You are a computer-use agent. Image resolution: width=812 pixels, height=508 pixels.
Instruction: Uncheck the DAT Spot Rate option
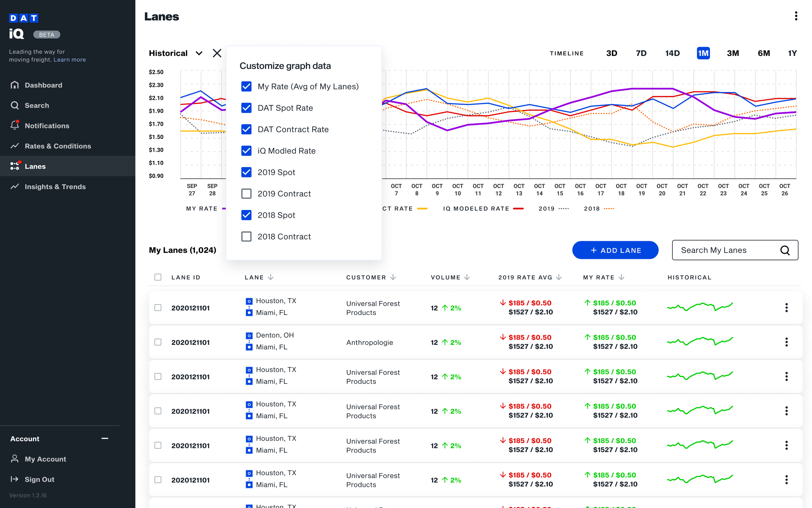(247, 108)
